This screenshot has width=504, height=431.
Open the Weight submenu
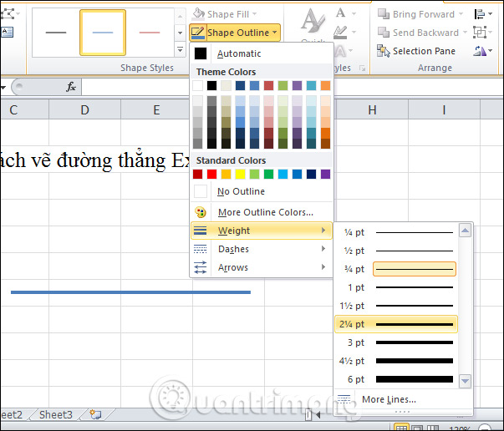coord(262,231)
